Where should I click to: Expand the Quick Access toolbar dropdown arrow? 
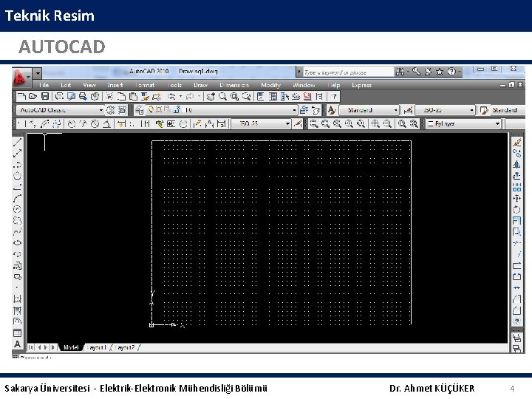tap(38, 73)
